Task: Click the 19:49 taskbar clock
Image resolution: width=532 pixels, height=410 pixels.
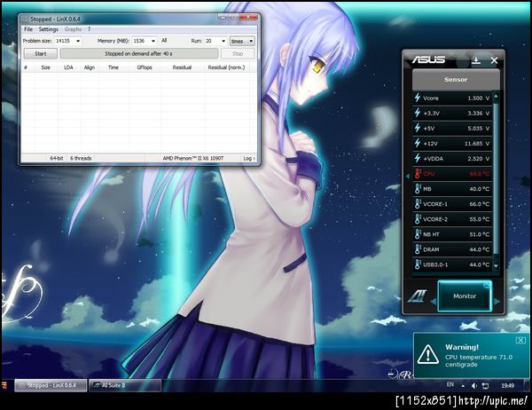Action: click(507, 385)
